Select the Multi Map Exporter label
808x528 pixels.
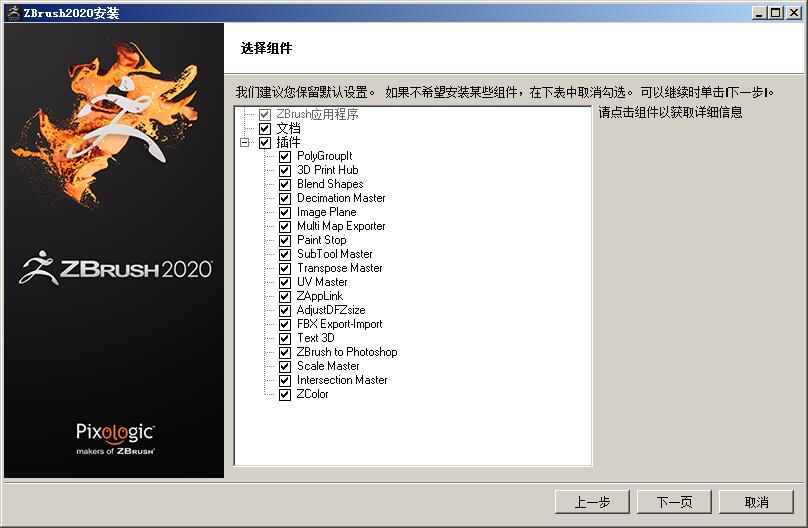click(x=341, y=226)
